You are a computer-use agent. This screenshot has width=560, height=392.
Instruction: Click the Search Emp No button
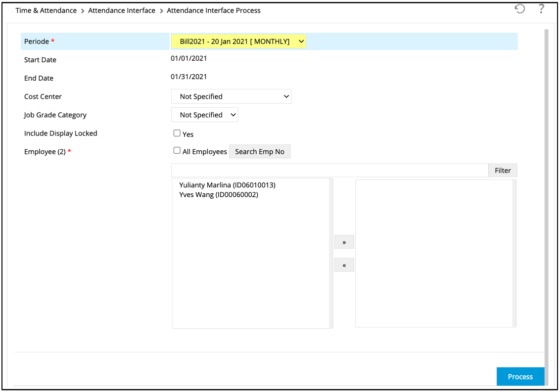260,152
